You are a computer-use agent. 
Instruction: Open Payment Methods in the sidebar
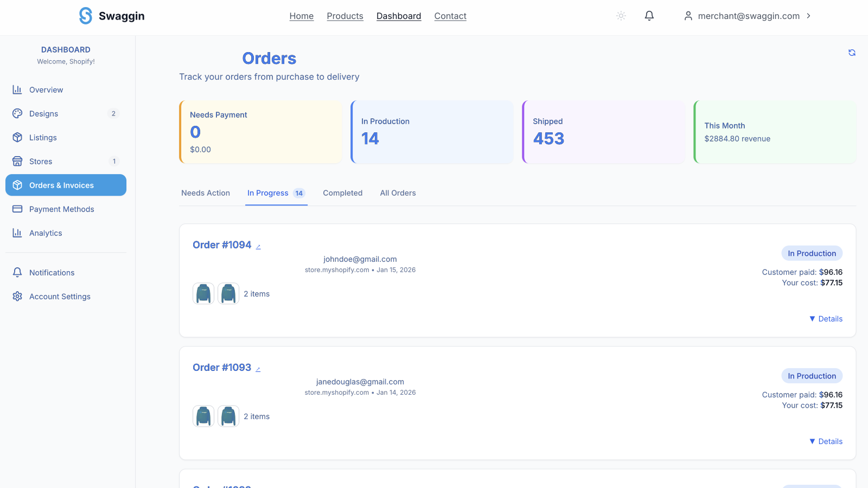point(66,209)
